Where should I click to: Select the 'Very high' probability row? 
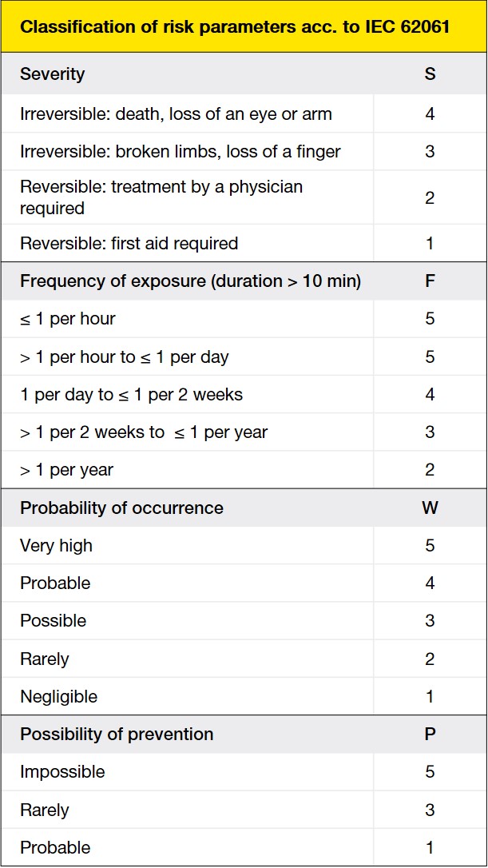tap(57, 546)
